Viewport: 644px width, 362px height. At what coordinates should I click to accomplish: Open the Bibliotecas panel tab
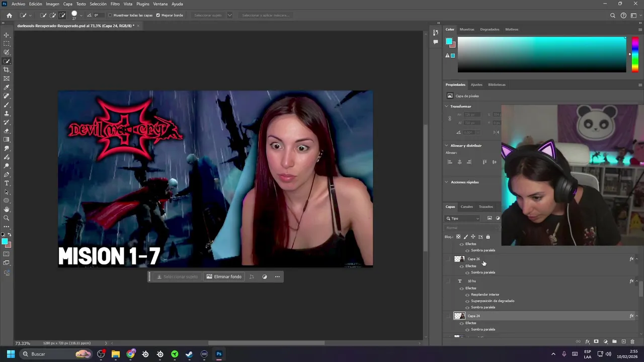tap(497, 84)
